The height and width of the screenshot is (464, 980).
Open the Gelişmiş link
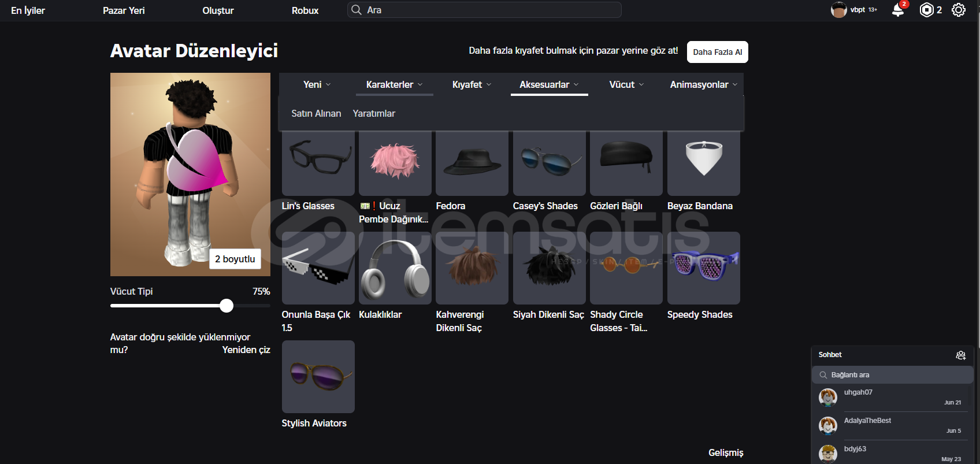coord(726,452)
